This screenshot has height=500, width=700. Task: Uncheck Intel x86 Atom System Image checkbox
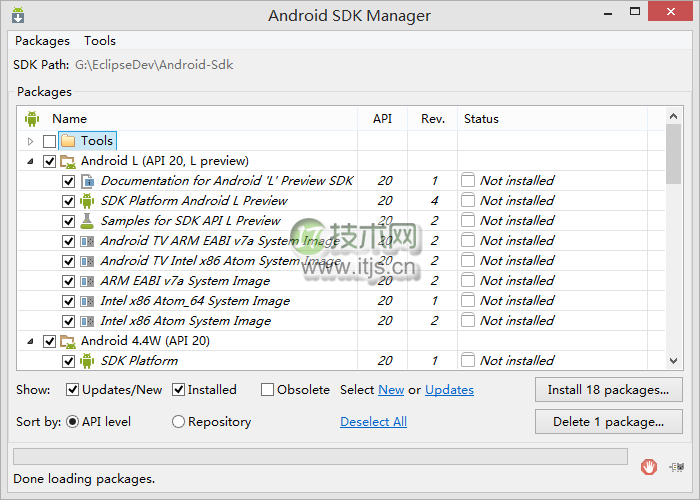(68, 321)
